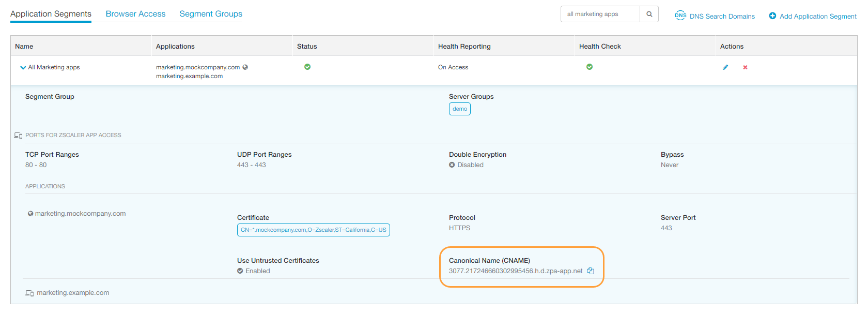Expand the marketing.example.com application entry

pos(72,293)
